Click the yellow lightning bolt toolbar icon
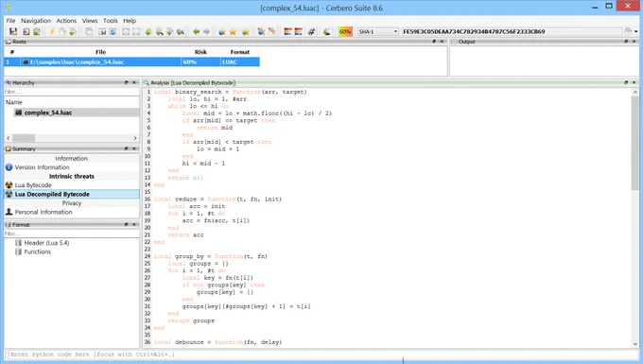The width and height of the screenshot is (643, 364). click(x=52, y=31)
